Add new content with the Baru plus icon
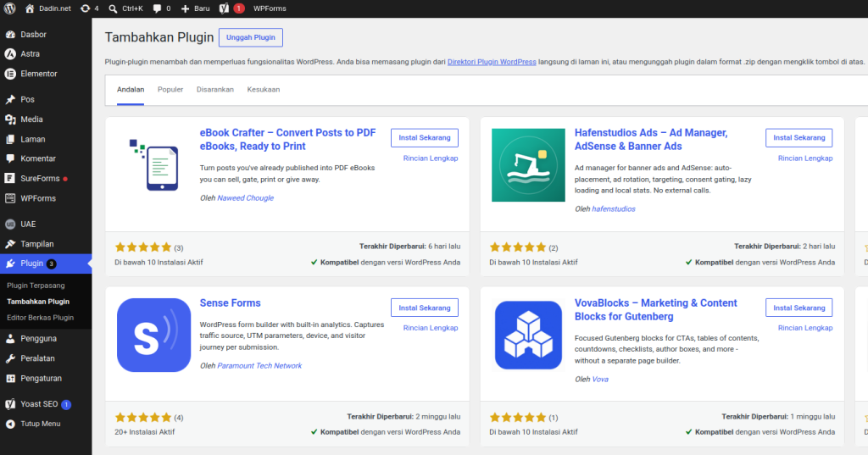 [x=186, y=8]
